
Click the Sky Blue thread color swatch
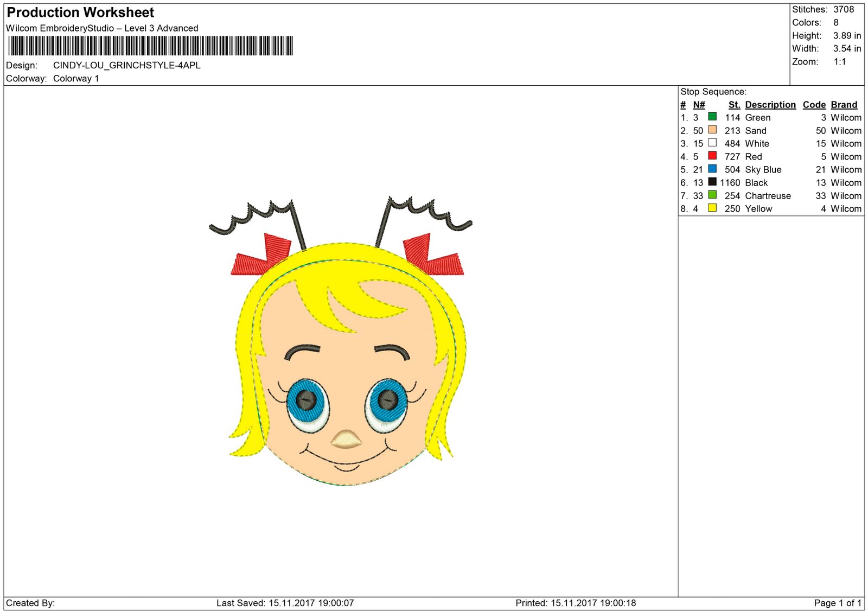click(712, 169)
